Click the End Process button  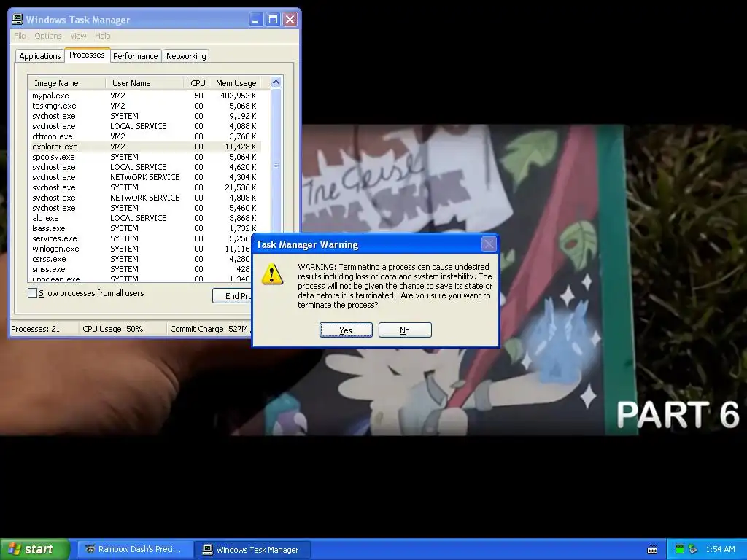point(232,296)
